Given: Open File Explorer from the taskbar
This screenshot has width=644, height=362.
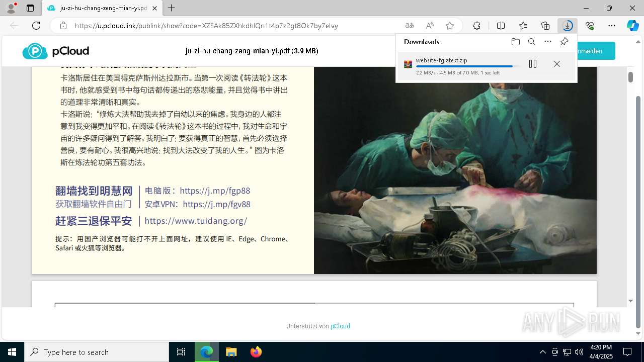Looking at the screenshot, I should pos(231,352).
